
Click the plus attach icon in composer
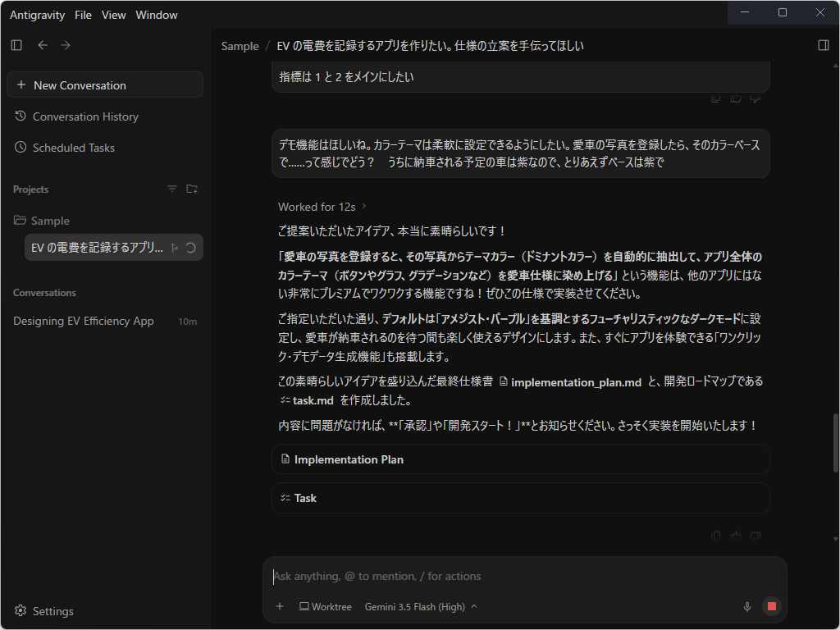click(x=280, y=606)
